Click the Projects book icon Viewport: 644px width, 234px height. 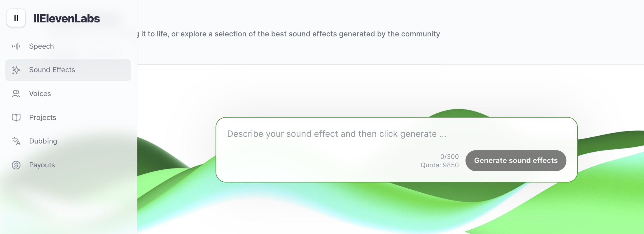point(16,117)
